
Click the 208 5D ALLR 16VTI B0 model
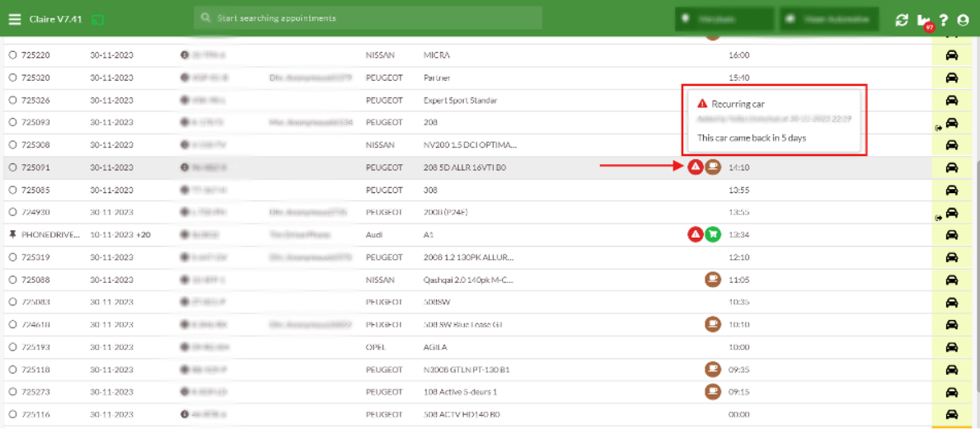click(x=467, y=167)
